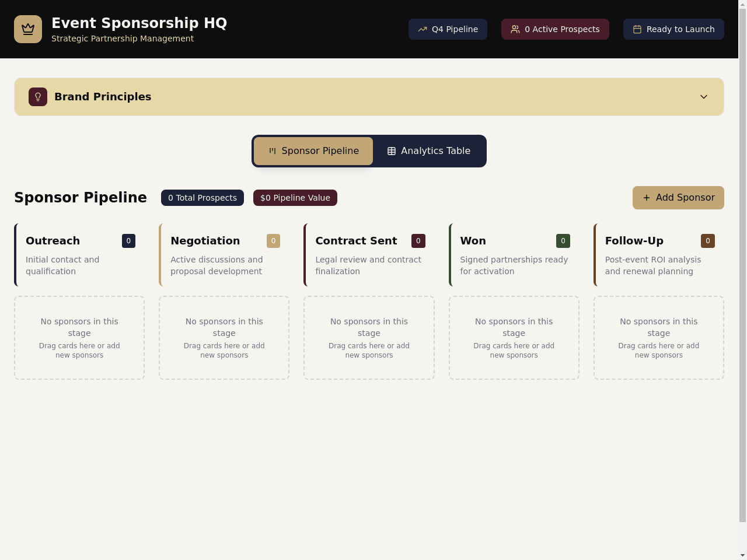Click 'Initial contact and qualification' description
The height and width of the screenshot is (560, 747).
tap(62, 265)
